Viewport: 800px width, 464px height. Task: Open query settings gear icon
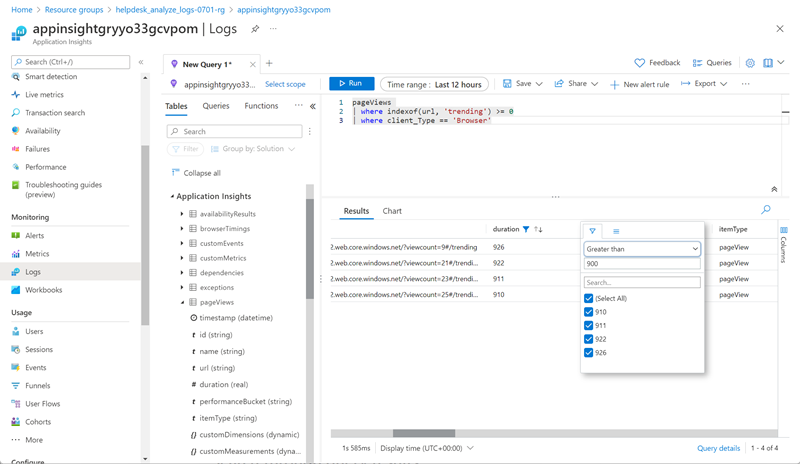[x=750, y=63]
